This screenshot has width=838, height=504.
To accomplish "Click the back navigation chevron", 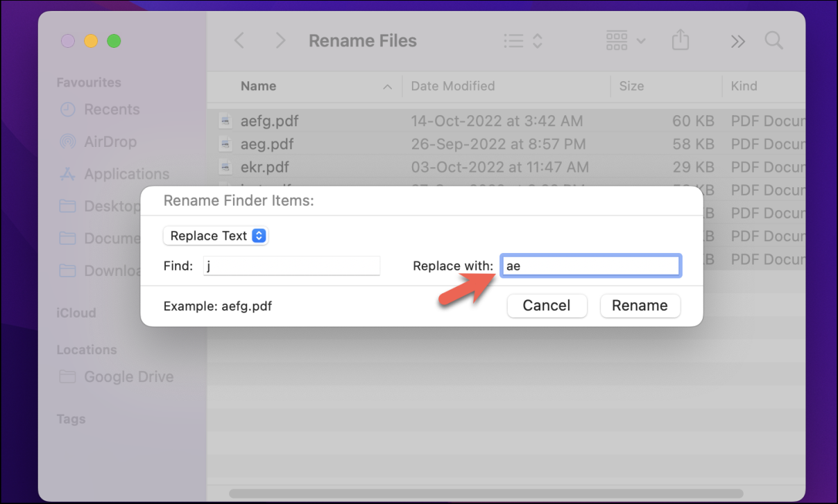I will pyautogui.click(x=239, y=41).
